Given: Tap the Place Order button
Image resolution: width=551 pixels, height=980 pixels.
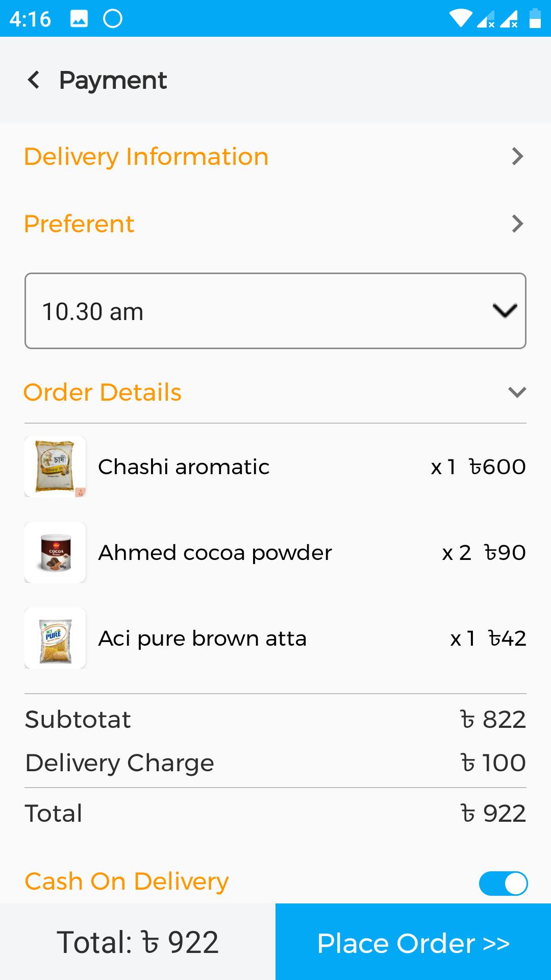Looking at the screenshot, I should [413, 942].
